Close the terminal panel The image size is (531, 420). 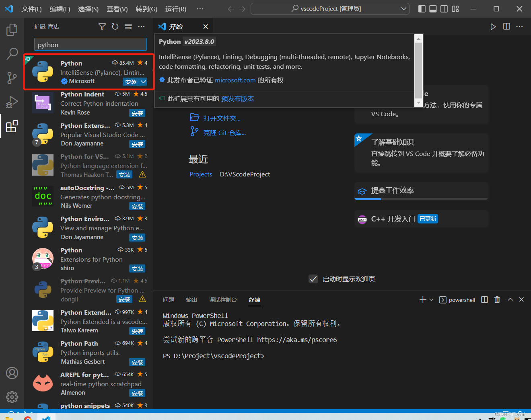point(522,300)
